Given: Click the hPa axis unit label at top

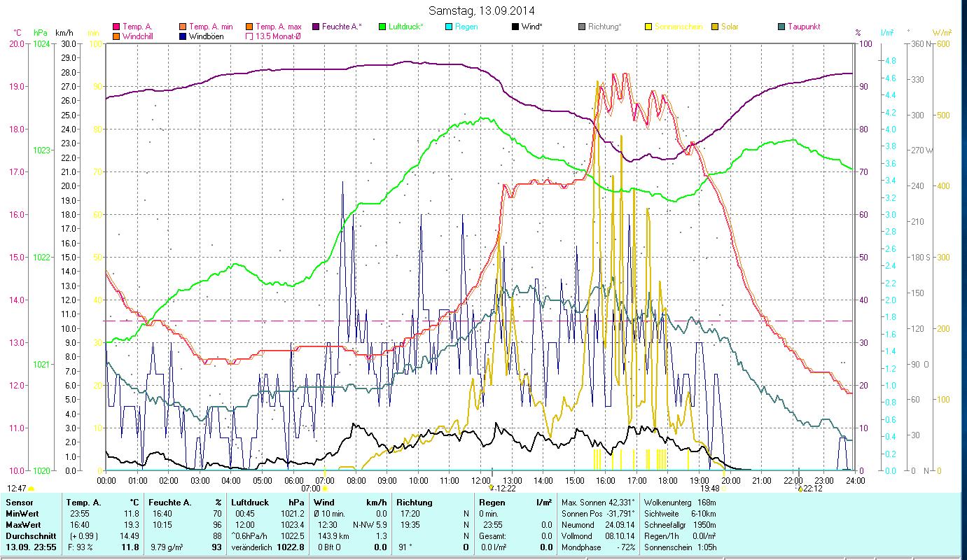Looking at the screenshot, I should [x=41, y=33].
